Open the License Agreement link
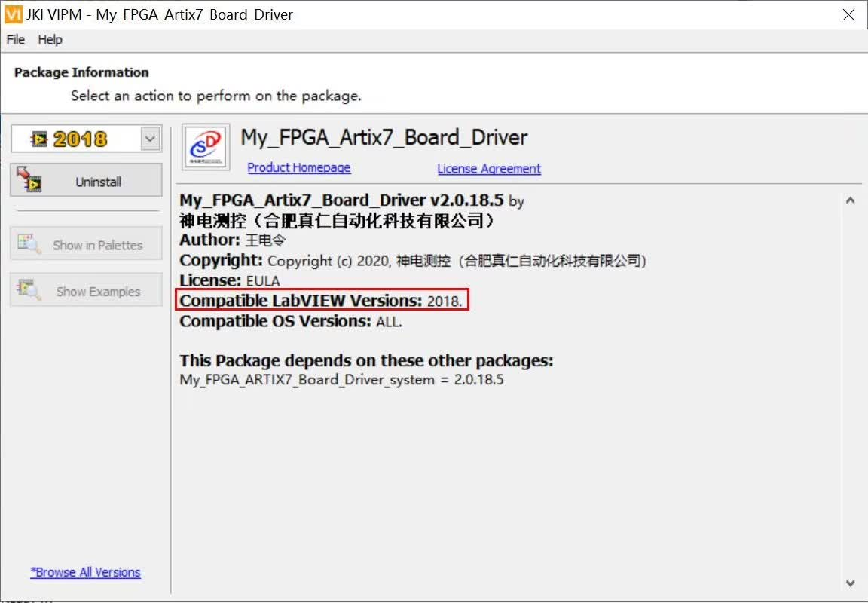Viewport: 868px width, 603px height. coord(489,168)
